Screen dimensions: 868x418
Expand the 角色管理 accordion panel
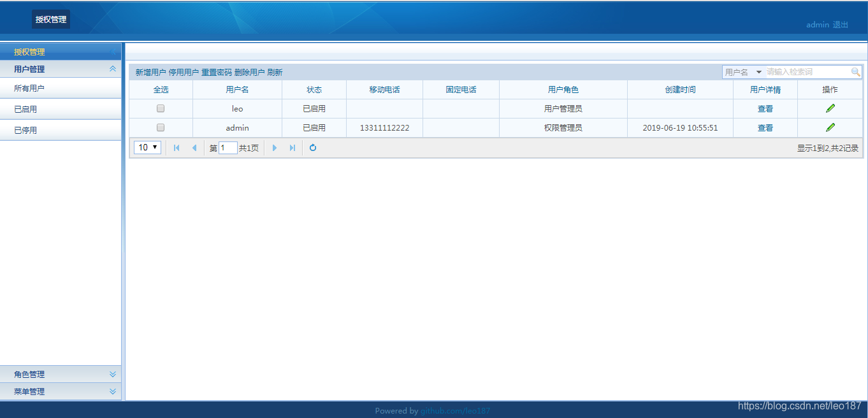[x=113, y=374]
